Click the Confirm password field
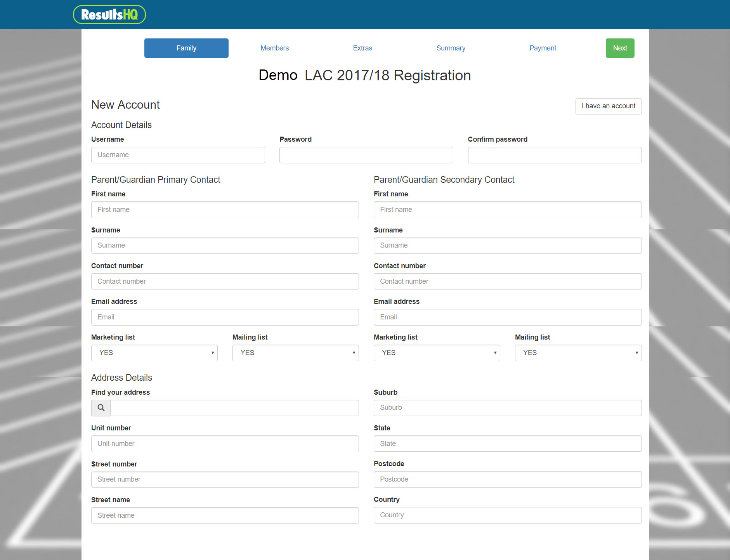This screenshot has height=560, width=730. tap(555, 155)
